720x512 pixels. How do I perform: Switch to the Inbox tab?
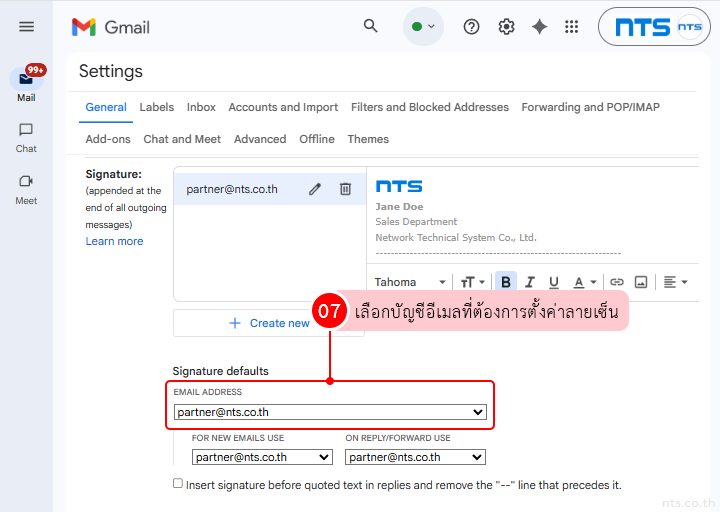[x=201, y=107]
